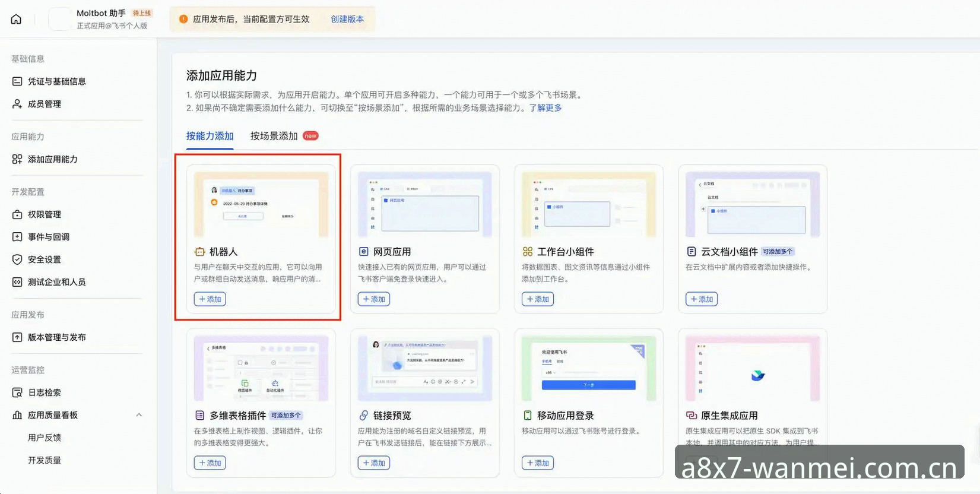980x494 pixels.
Task: Add the 链接预览 capability
Action: [x=373, y=463]
